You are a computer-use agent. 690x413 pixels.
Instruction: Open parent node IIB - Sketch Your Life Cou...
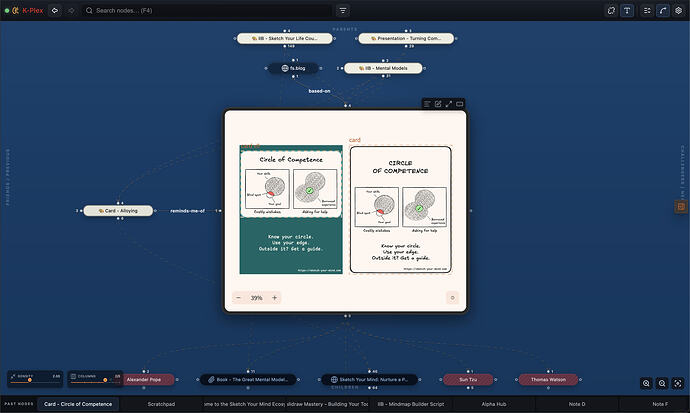(x=285, y=38)
